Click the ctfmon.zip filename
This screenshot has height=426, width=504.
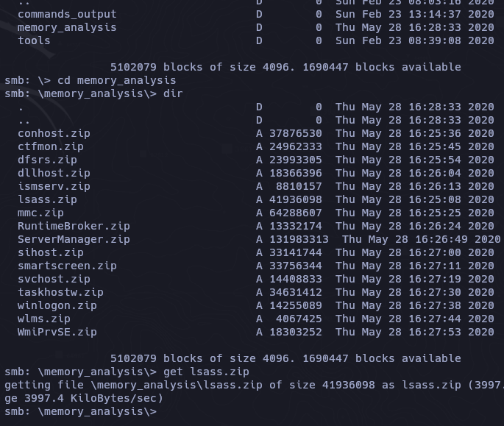[51, 146]
